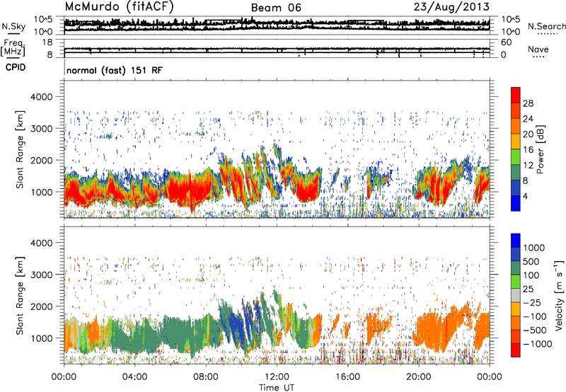Click the 'CPID' label

[x=16, y=67]
